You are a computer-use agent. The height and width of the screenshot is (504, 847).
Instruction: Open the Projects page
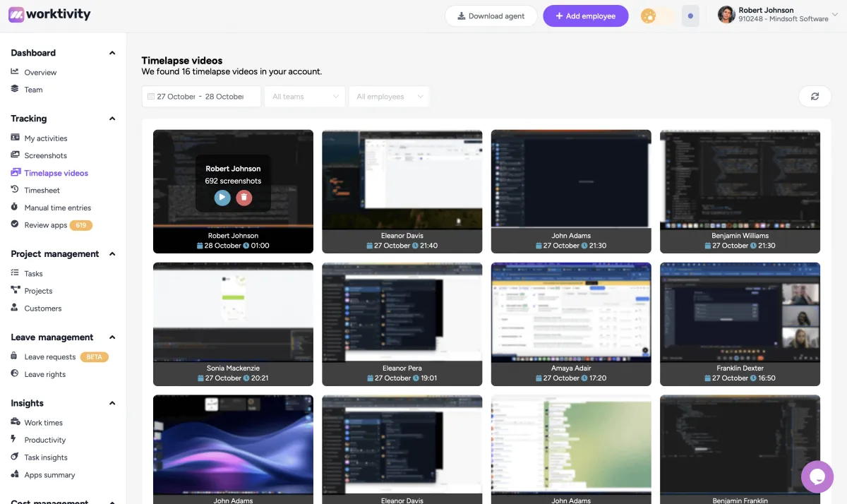coord(38,291)
